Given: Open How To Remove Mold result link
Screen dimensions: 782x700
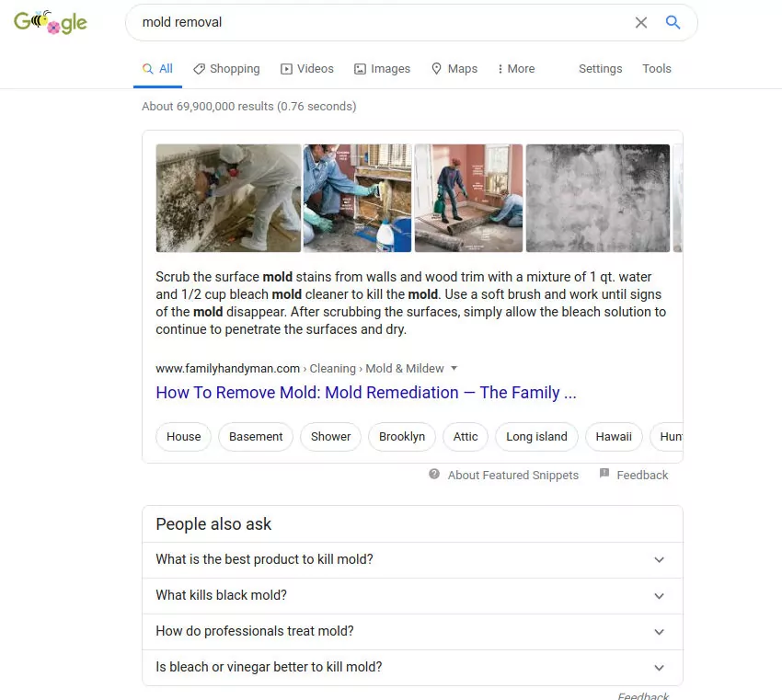Looking at the screenshot, I should 366,393.
